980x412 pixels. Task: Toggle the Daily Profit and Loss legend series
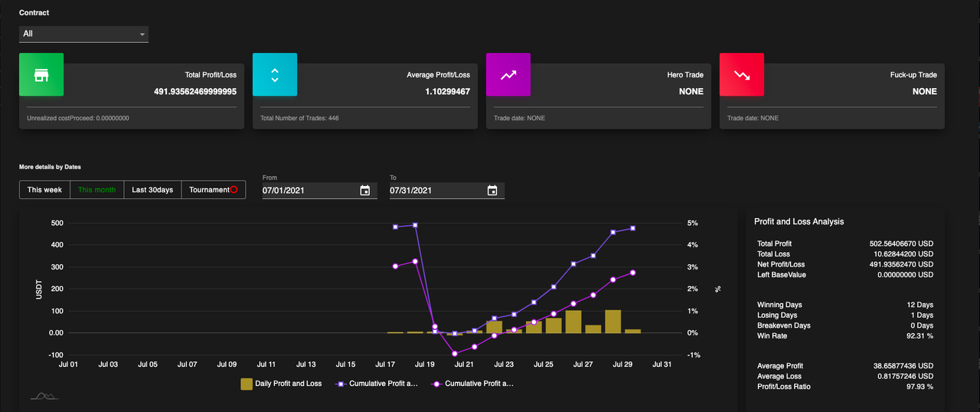pos(281,384)
